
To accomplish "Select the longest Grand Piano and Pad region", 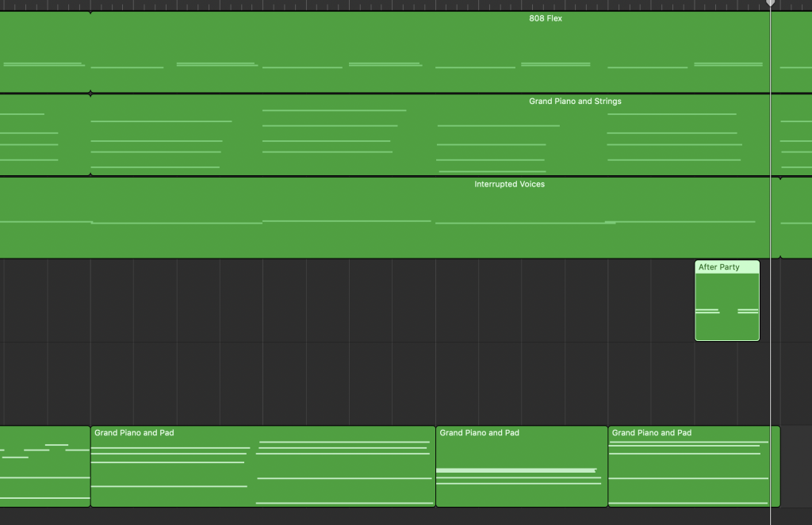I will (262, 468).
